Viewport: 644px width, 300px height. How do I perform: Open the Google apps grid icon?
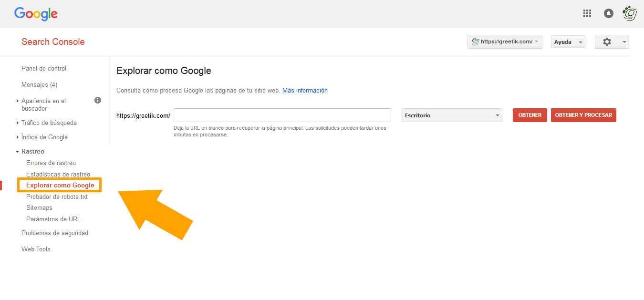(587, 13)
